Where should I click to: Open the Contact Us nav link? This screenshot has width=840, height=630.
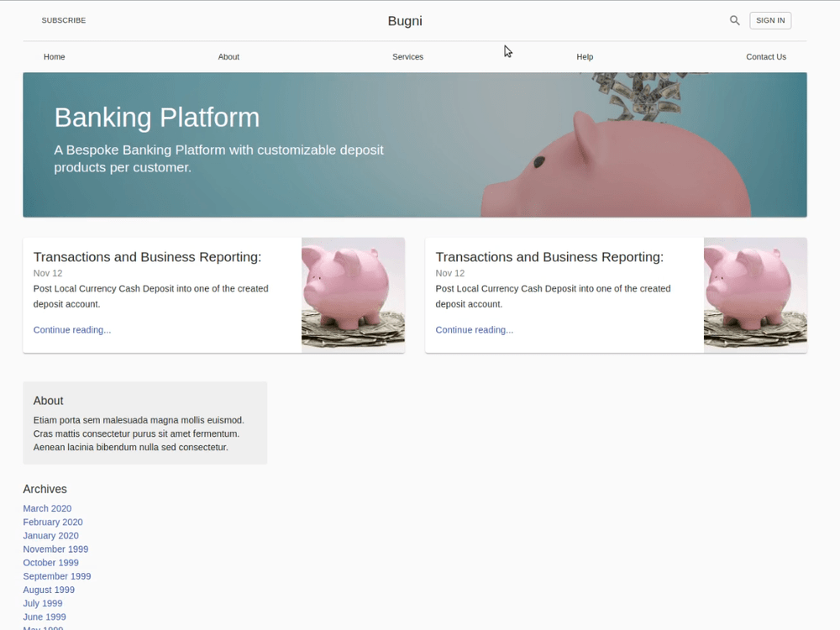pyautogui.click(x=766, y=57)
